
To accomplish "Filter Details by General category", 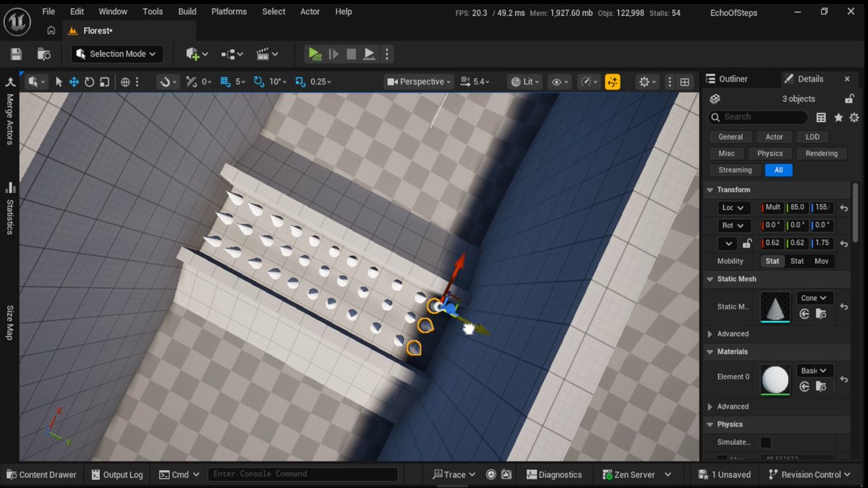I will [x=731, y=137].
